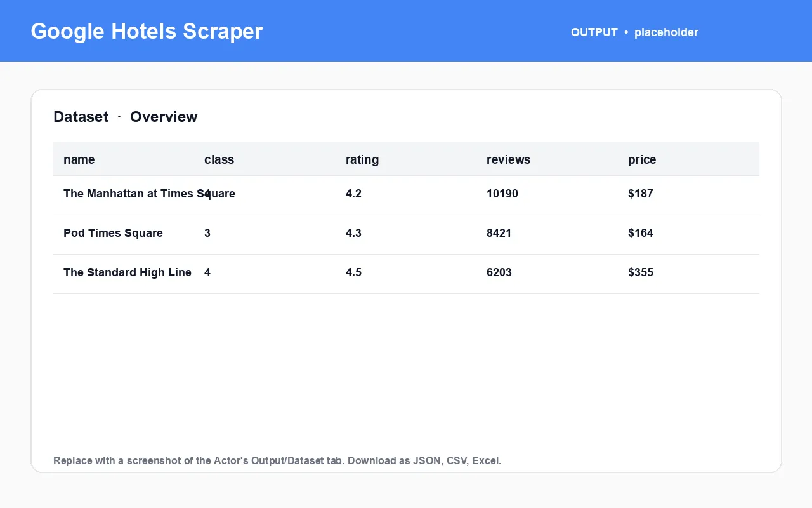Click class value 3 for Pod Times Square
This screenshot has height=508, width=812.
tap(207, 233)
